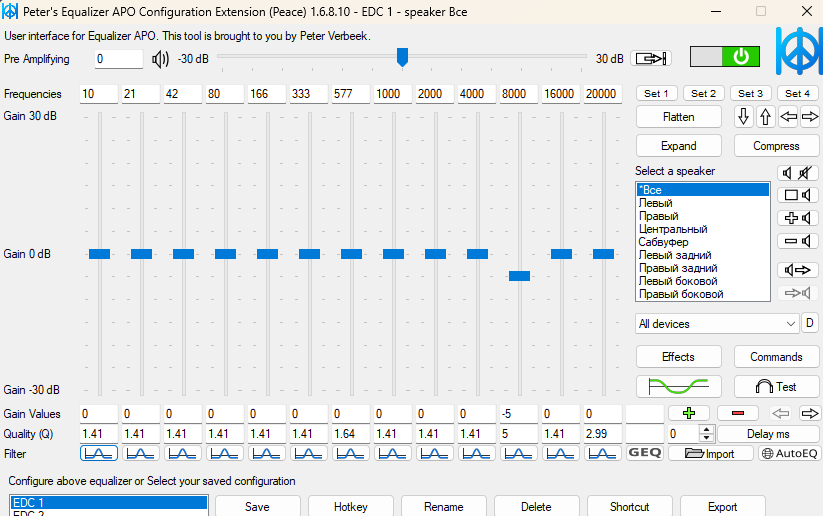Click the Peace logo at top right
Image resolution: width=823 pixels, height=516 pixels.
pyautogui.click(x=799, y=51)
